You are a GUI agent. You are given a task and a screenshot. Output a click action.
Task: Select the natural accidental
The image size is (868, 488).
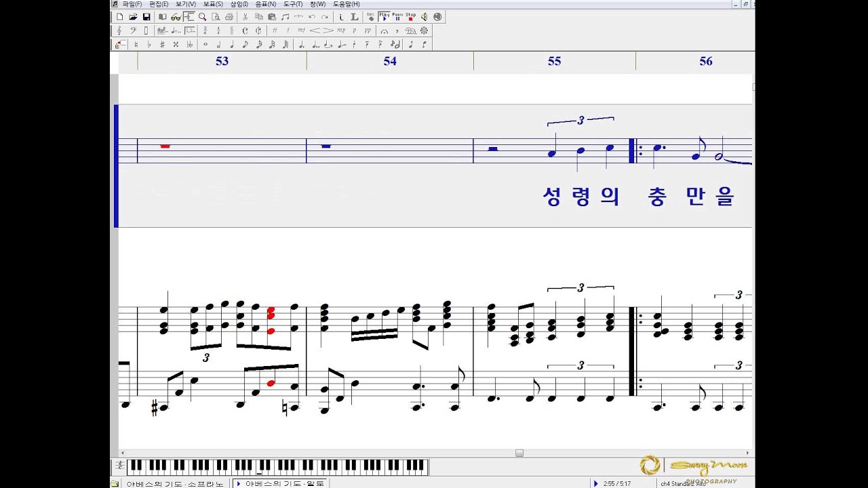tap(136, 44)
